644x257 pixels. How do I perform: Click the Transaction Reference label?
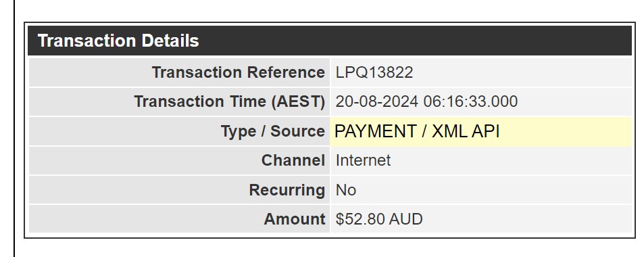pyautogui.click(x=239, y=72)
